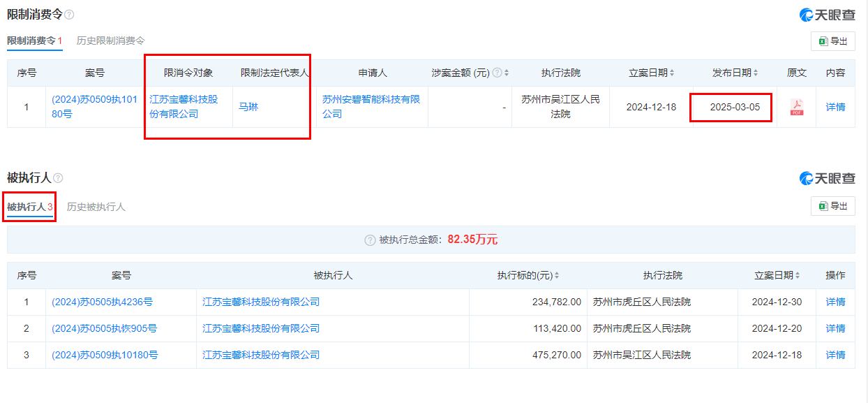This screenshot has height=403, width=868.
Task: View 详情 for the 113,420.00 case
Action: (x=835, y=328)
